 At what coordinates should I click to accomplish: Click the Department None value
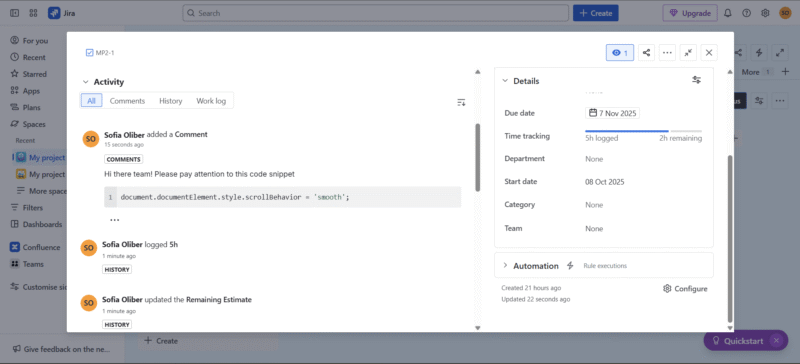tap(594, 159)
